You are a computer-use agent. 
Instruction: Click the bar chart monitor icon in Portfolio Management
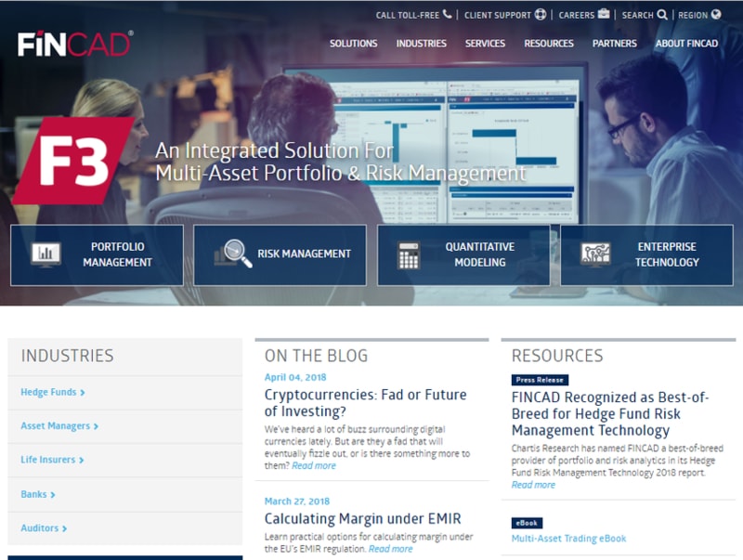[46, 254]
